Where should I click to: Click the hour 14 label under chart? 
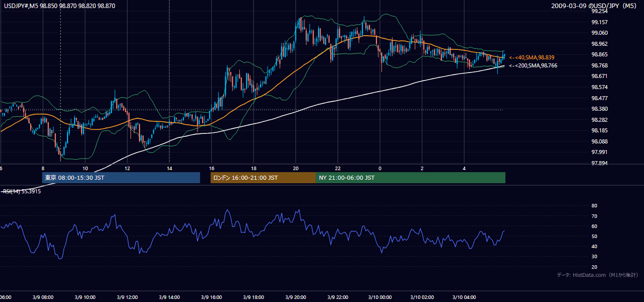(x=169, y=168)
